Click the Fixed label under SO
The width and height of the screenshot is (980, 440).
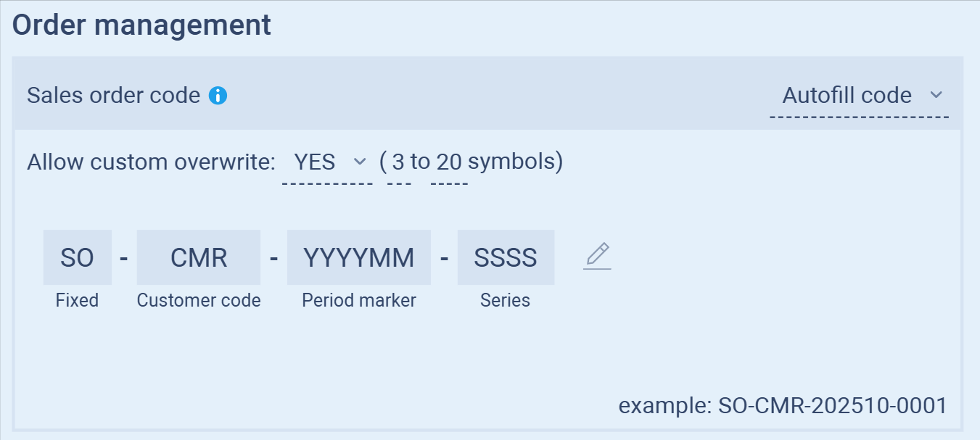tap(77, 300)
